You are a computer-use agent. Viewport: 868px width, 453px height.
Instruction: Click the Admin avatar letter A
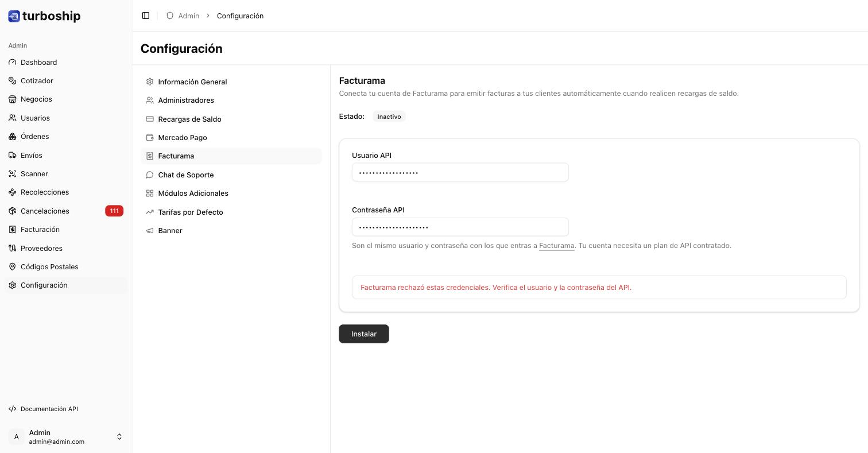[x=17, y=437]
